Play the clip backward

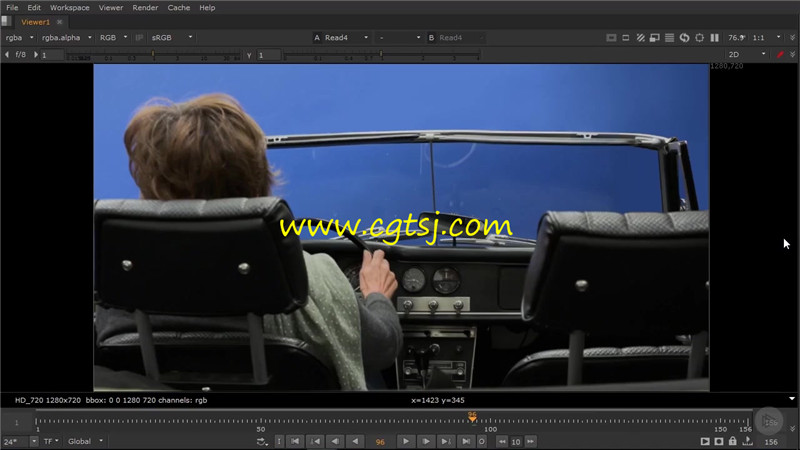point(355,442)
